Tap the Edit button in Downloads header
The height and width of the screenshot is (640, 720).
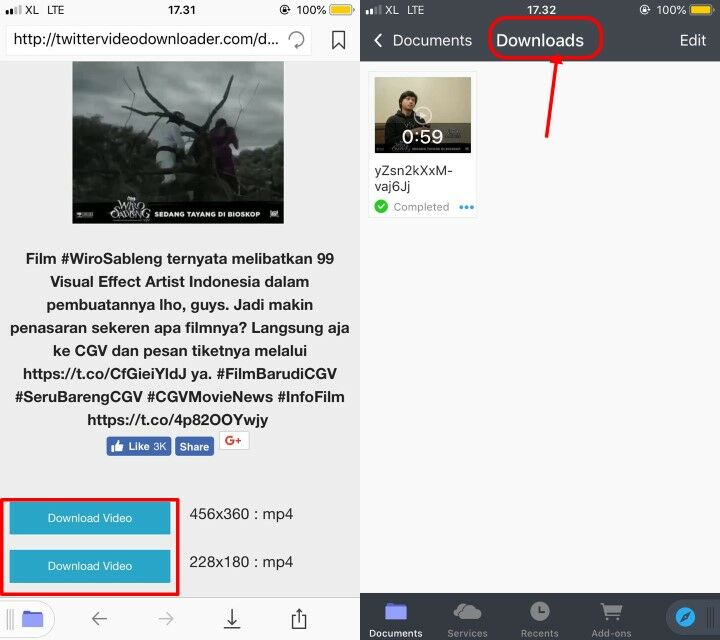tap(692, 40)
